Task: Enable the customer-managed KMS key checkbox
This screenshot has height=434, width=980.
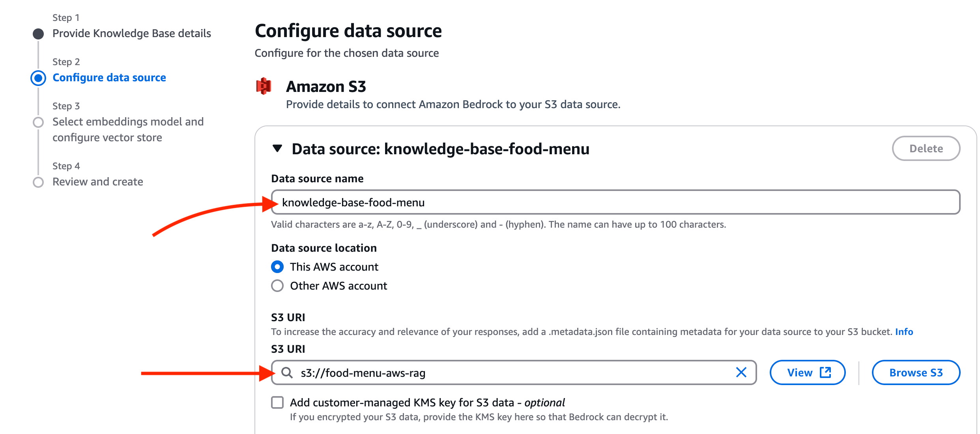Action: pyautogui.click(x=277, y=402)
